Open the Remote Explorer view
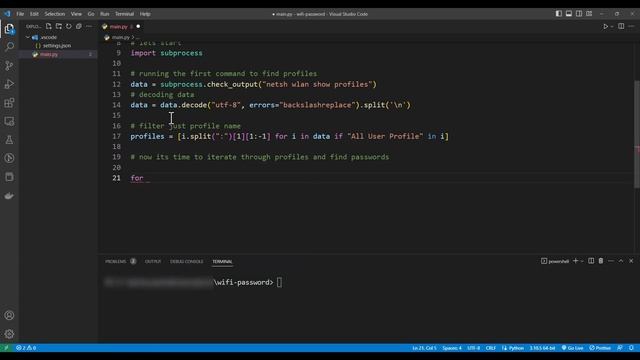 pyautogui.click(x=9, y=121)
